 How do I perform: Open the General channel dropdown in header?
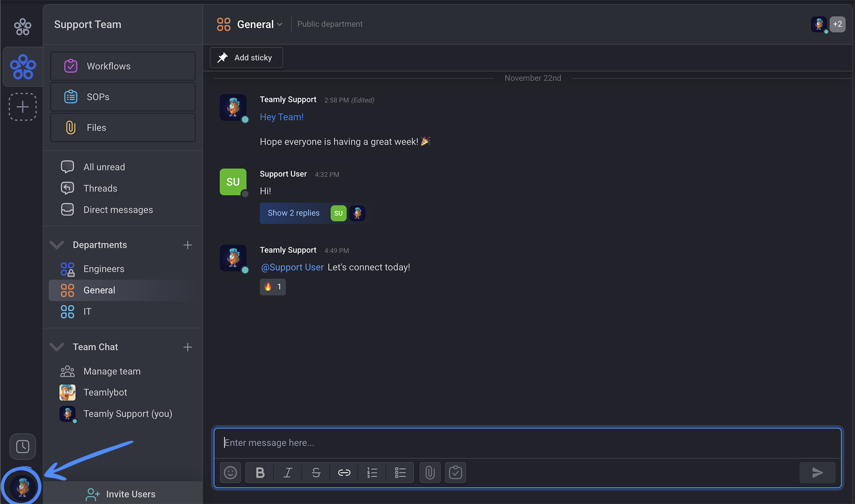point(280,25)
